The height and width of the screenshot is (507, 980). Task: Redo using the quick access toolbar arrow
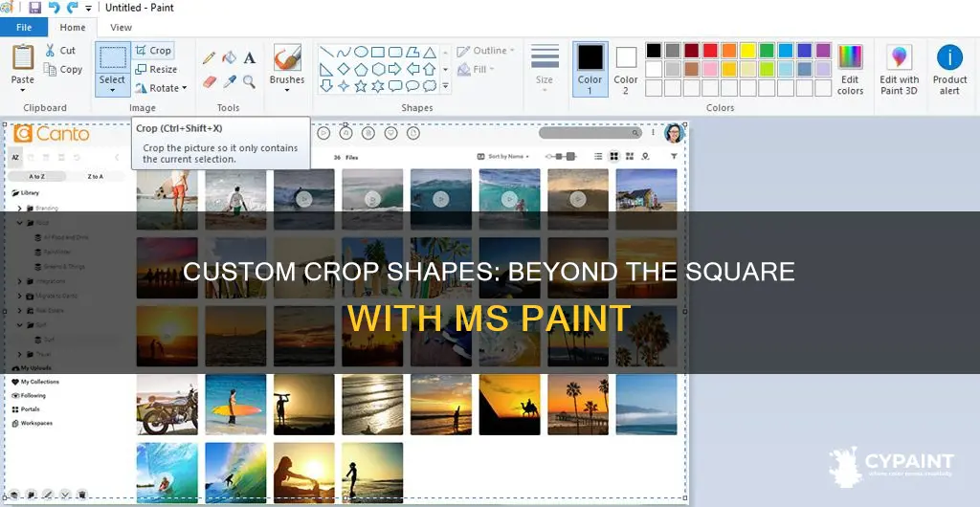click(73, 8)
